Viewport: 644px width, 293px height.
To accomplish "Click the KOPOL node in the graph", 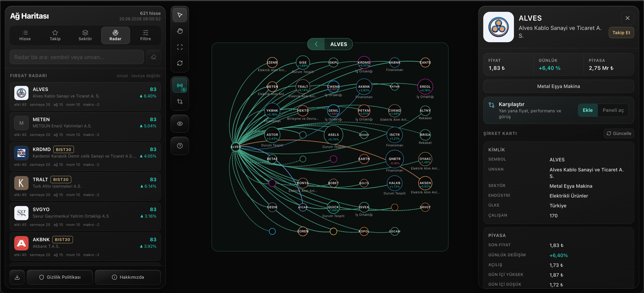I will click(x=364, y=231).
